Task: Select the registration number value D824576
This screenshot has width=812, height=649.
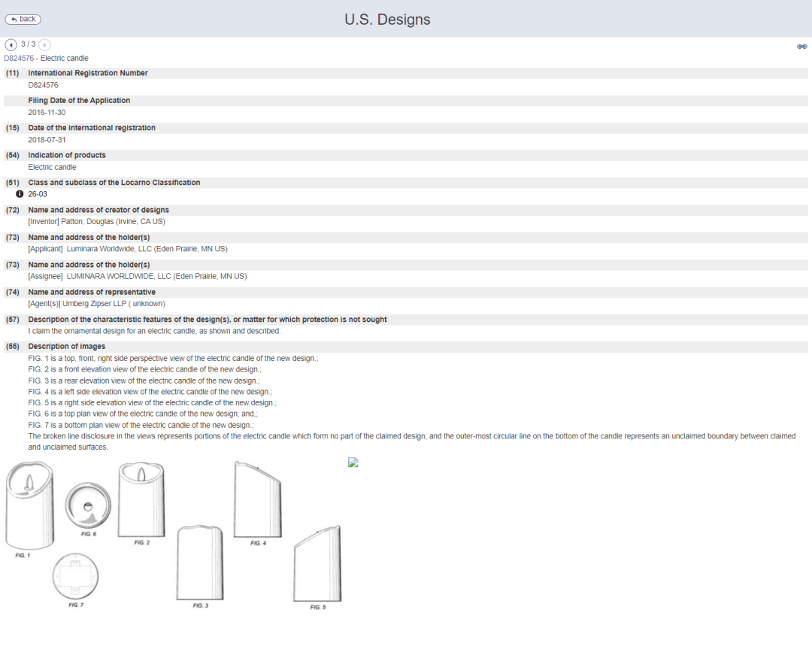Action: [x=43, y=85]
